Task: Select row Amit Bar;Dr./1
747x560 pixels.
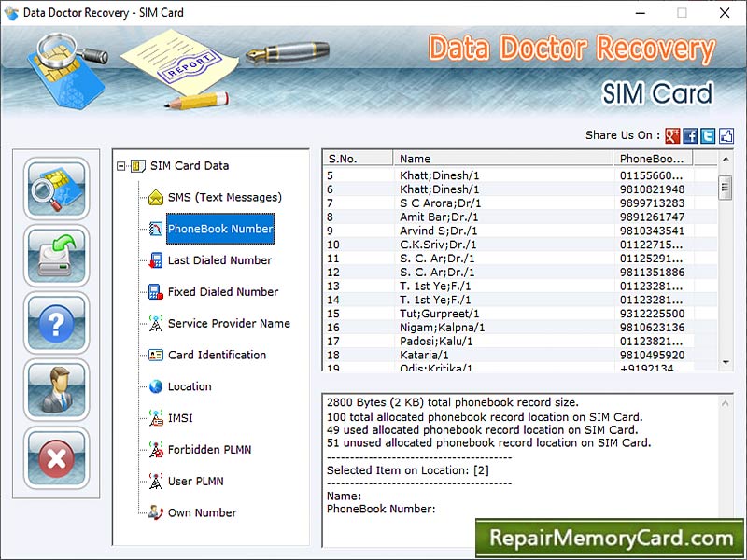Action: (520, 217)
